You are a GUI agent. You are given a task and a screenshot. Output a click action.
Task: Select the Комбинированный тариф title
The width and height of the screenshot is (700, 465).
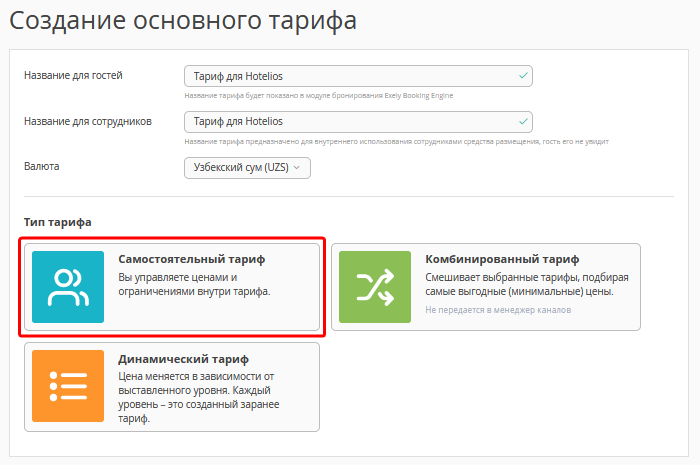point(502,259)
